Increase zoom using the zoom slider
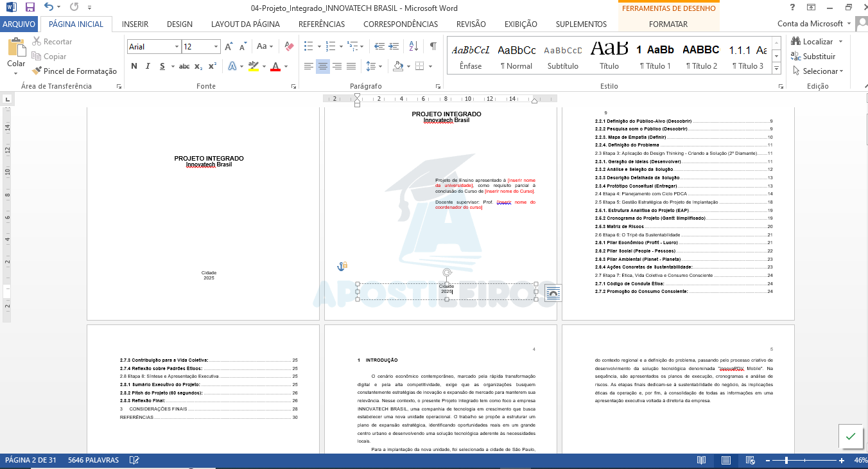This screenshot has height=469, width=868. tap(840, 460)
